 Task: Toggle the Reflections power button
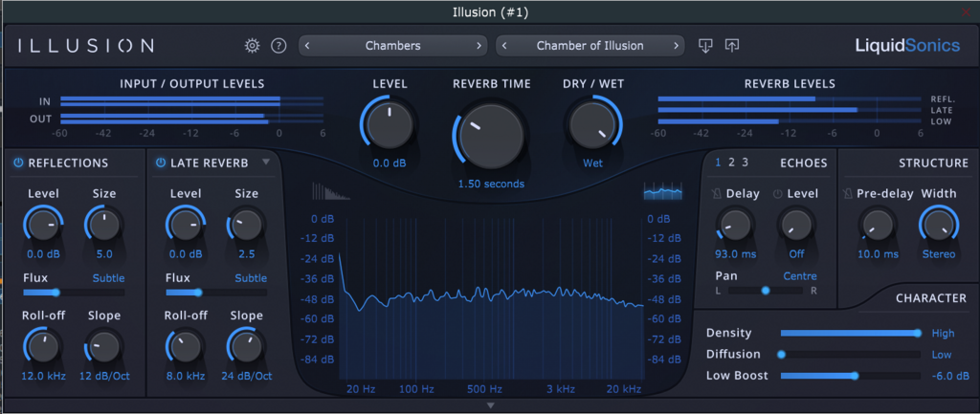[18, 163]
